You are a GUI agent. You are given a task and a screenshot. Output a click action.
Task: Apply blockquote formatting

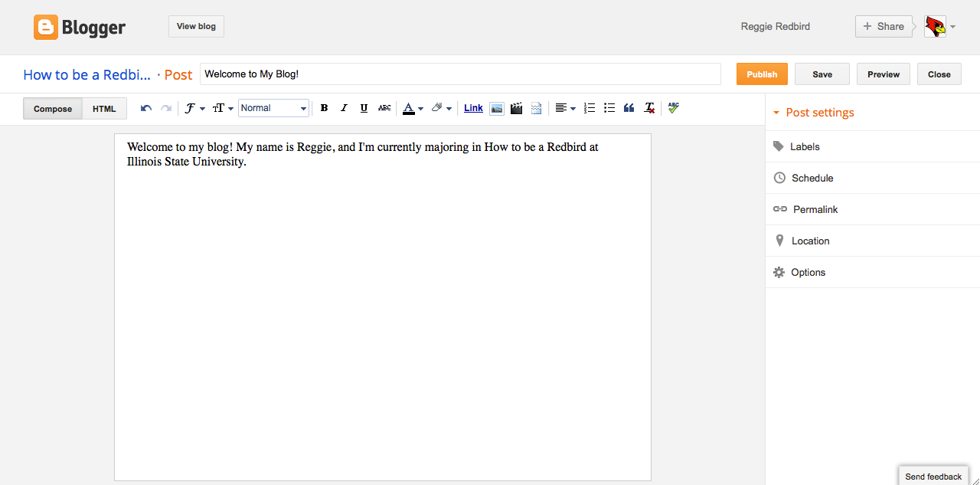629,108
